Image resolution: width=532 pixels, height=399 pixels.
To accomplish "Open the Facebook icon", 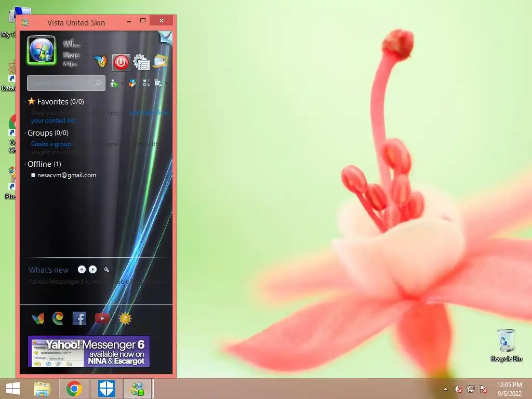I will click(x=79, y=318).
